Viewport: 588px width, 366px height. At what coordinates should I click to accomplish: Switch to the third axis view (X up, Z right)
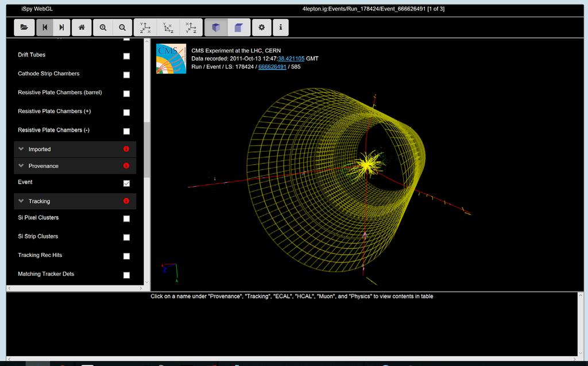click(x=191, y=28)
